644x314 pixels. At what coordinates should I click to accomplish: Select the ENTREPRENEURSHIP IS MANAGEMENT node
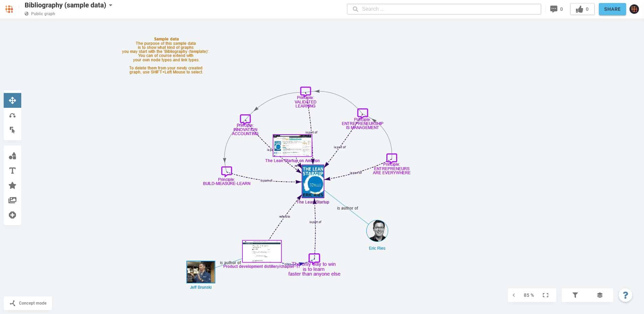click(x=362, y=113)
